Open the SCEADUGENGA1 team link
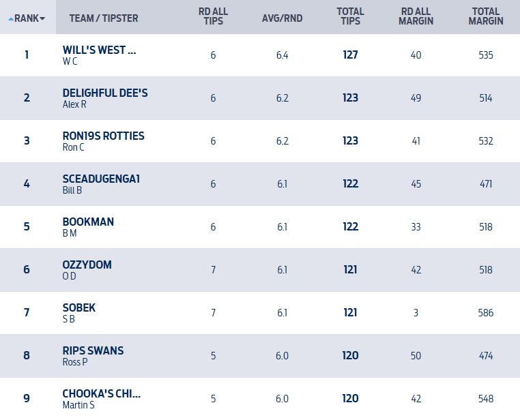Image resolution: width=520 pixels, height=420 pixels. (101, 179)
